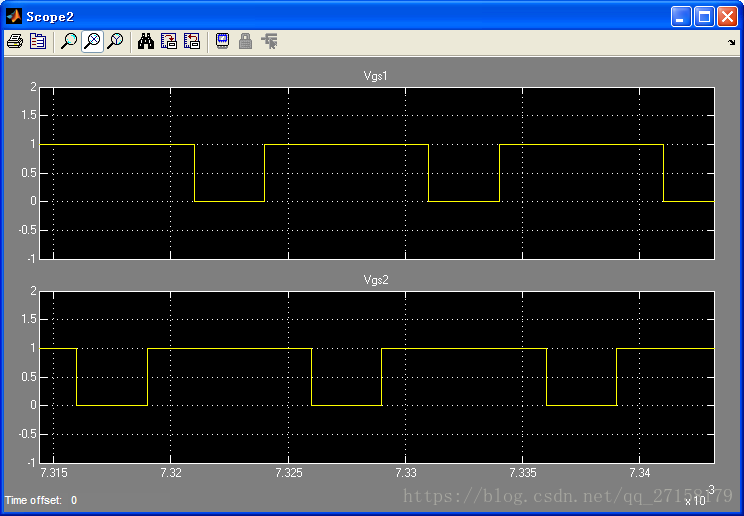Click the 7.335 time axis label
The height and width of the screenshot is (516, 744).
[x=523, y=473]
